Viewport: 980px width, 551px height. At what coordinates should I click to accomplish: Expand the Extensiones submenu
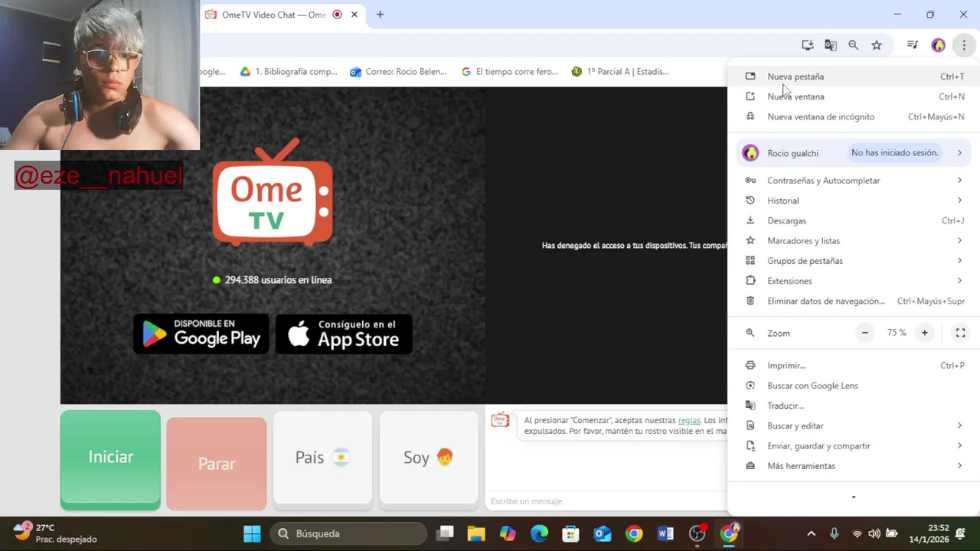853,281
